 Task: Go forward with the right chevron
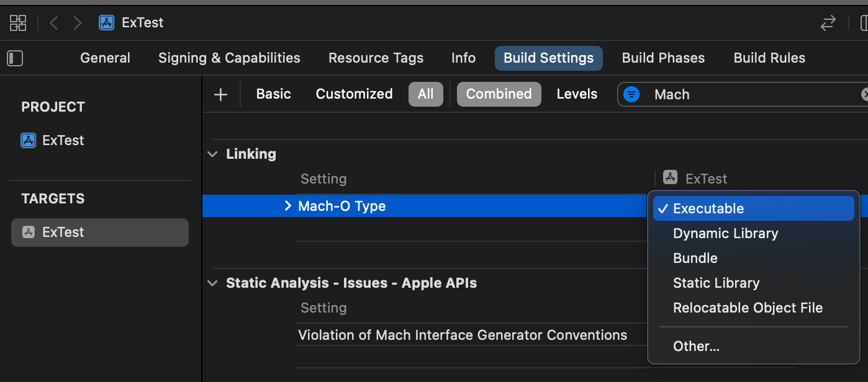pyautogui.click(x=77, y=23)
